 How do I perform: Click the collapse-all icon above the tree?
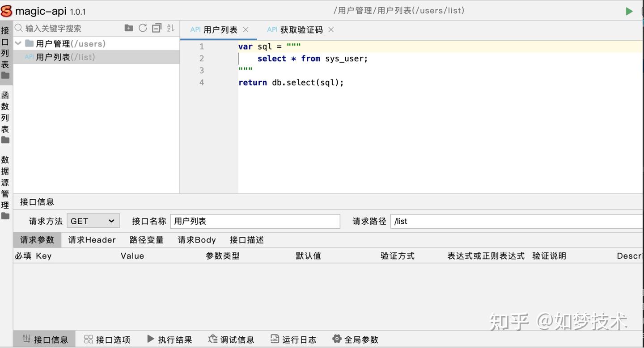point(156,28)
